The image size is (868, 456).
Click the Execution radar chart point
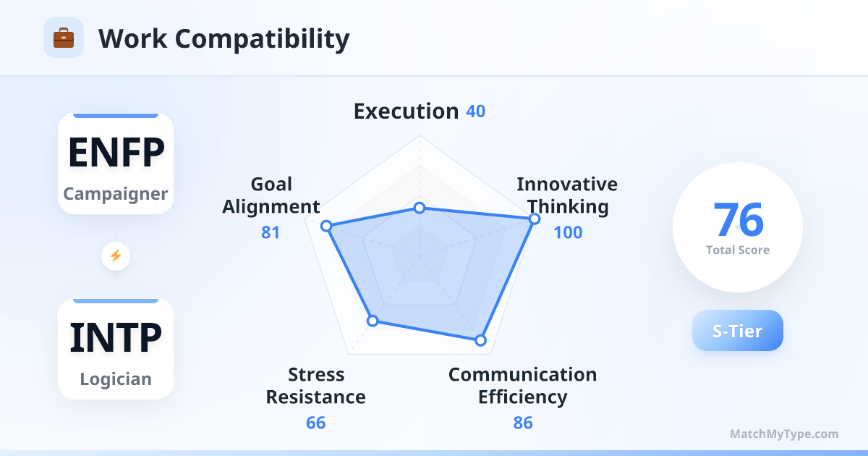point(419,208)
